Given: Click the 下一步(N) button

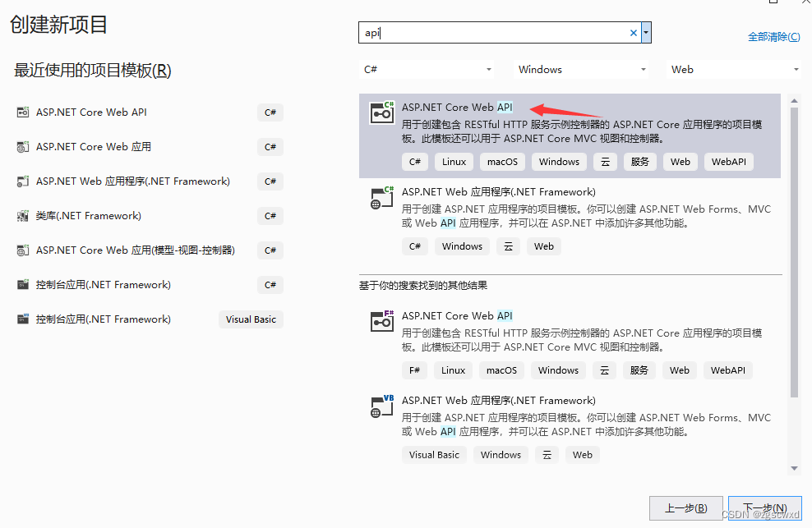Looking at the screenshot, I should [x=765, y=507].
